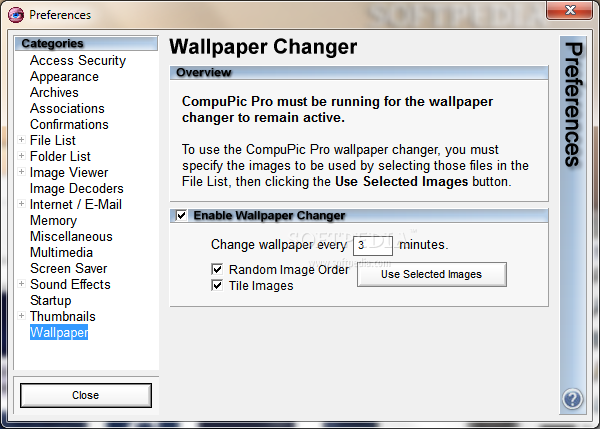Viewport: 600px width, 429px height.
Task: Open the Memory category
Action: click(x=53, y=220)
